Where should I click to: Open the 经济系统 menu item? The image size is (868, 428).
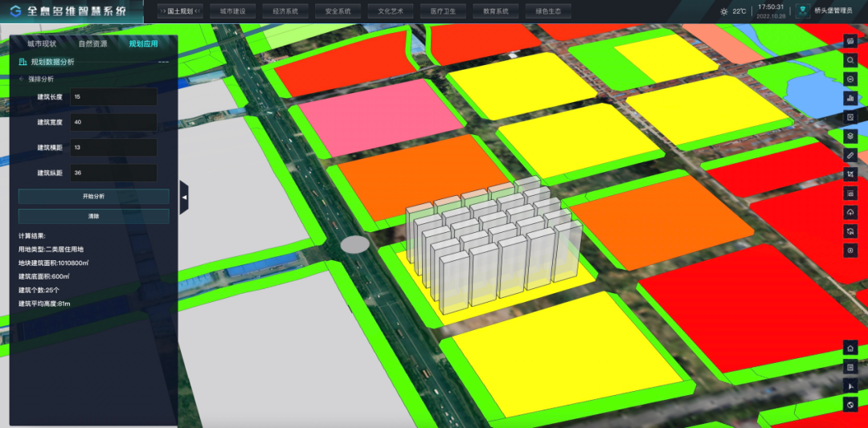pos(285,12)
